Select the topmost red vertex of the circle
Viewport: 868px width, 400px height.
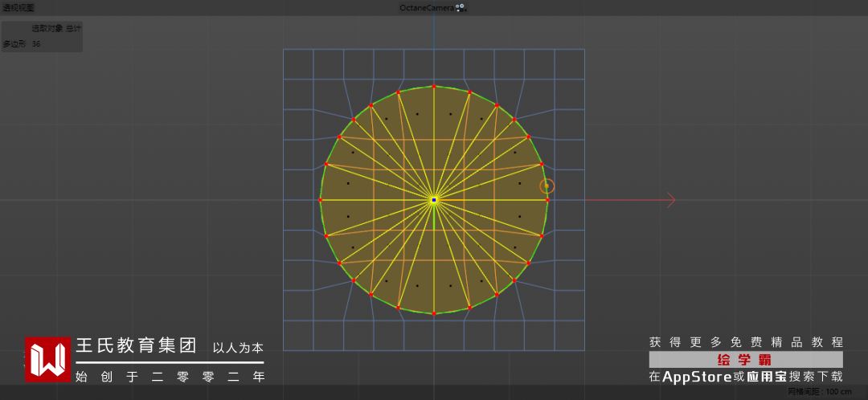pyautogui.click(x=434, y=86)
